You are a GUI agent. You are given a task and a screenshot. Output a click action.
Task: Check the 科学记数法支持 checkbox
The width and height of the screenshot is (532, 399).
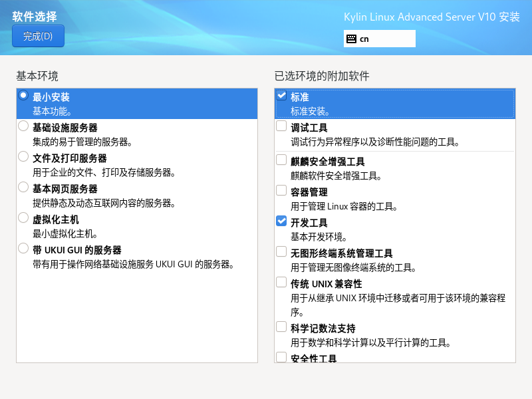click(x=281, y=327)
